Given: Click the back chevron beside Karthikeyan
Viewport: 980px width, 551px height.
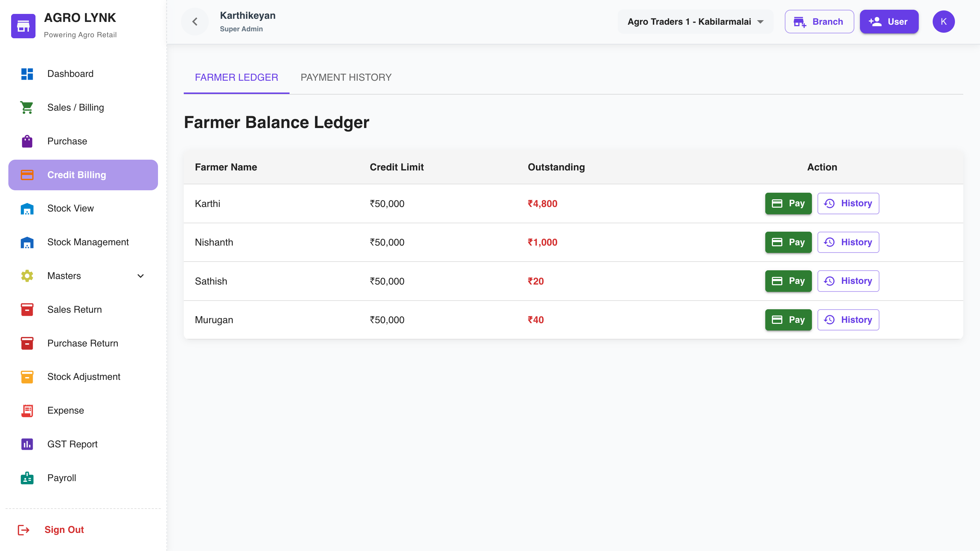Looking at the screenshot, I should click(195, 22).
